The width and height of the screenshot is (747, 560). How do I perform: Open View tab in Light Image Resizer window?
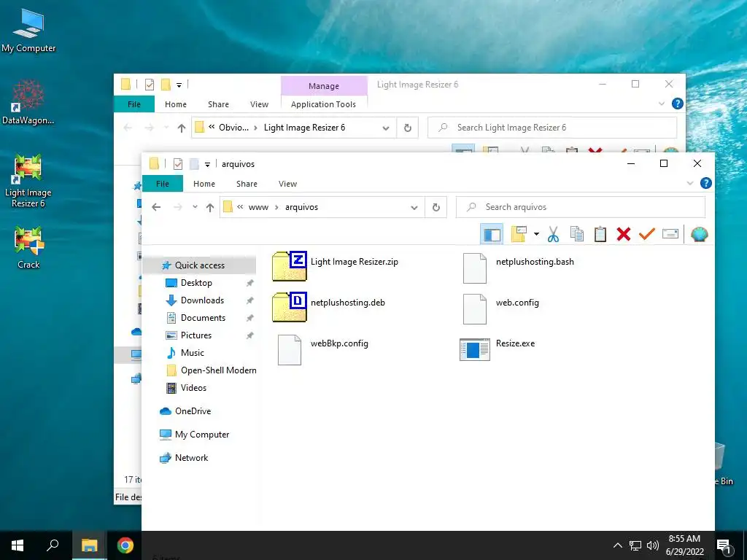(259, 104)
